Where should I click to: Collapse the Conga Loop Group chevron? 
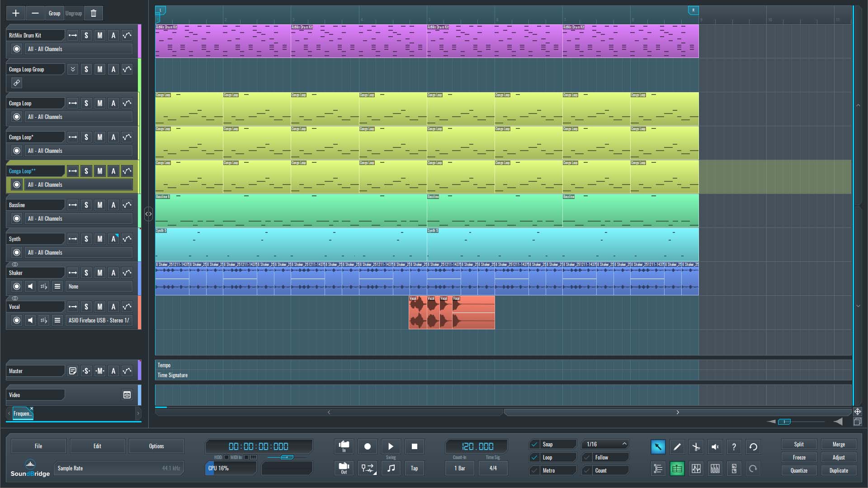[x=72, y=69]
